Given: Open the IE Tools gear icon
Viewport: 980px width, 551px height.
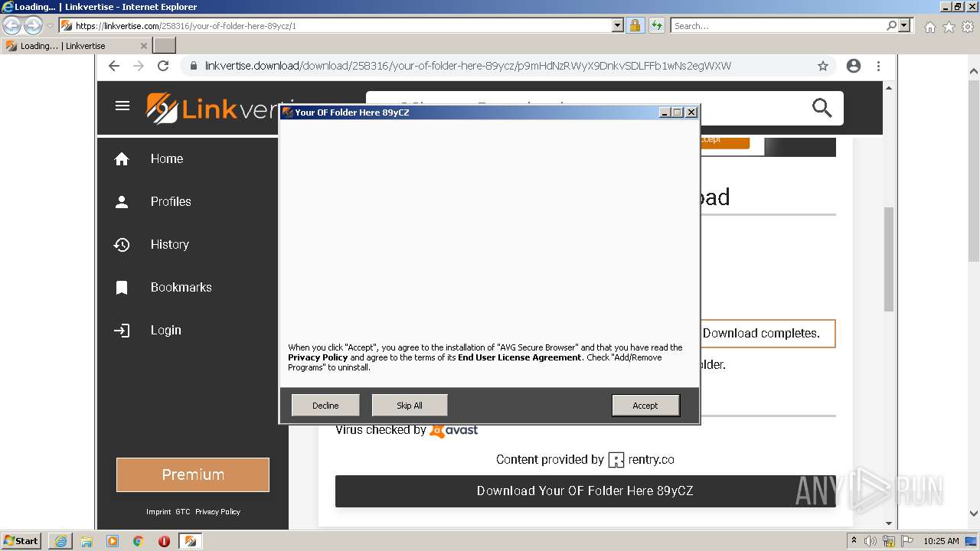Looking at the screenshot, I should tap(968, 27).
